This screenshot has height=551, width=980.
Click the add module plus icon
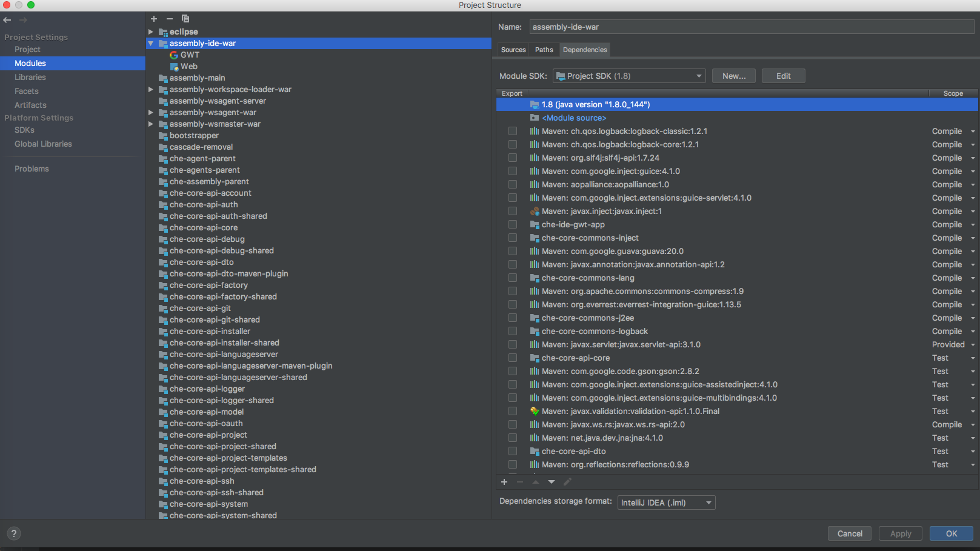(154, 19)
